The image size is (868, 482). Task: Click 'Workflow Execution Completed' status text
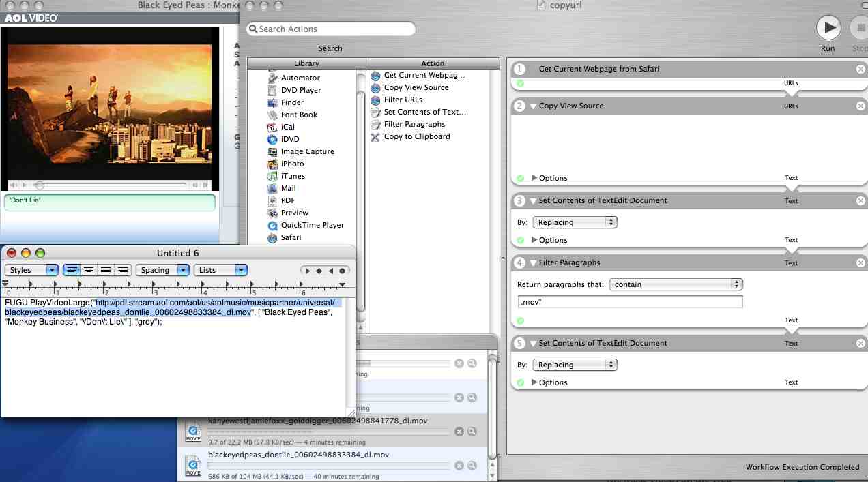click(x=802, y=467)
